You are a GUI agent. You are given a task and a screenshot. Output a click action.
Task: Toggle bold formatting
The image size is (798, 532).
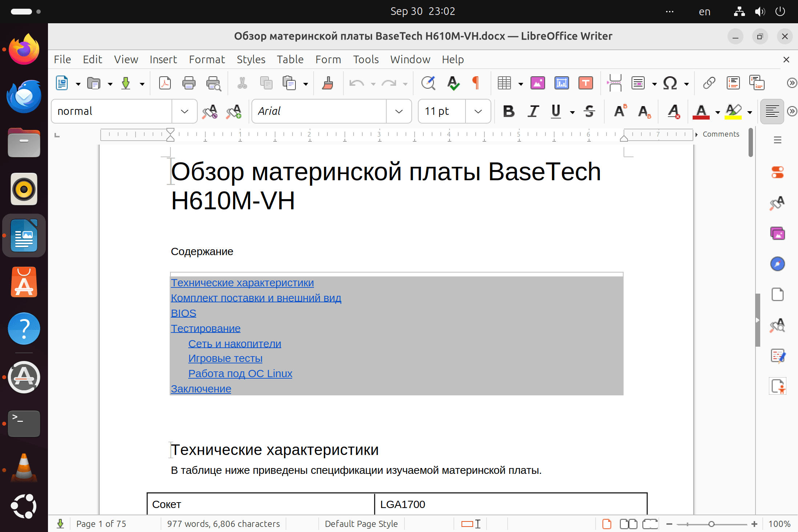[508, 111]
